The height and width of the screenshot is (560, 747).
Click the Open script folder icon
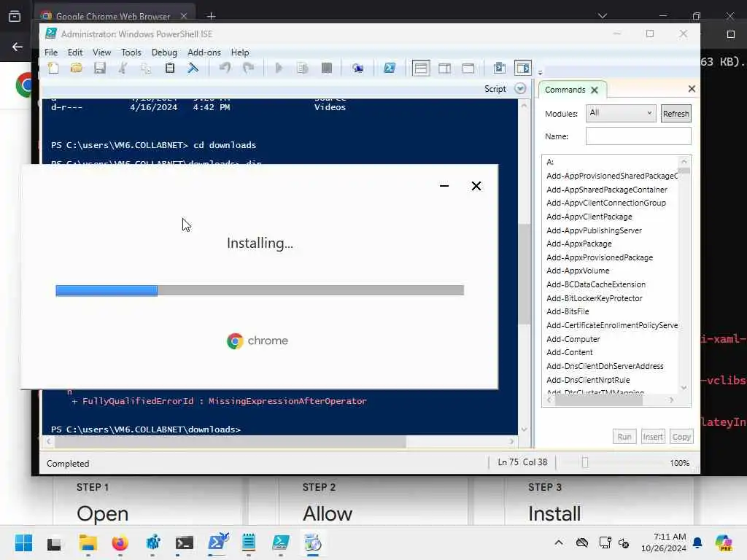point(76,68)
